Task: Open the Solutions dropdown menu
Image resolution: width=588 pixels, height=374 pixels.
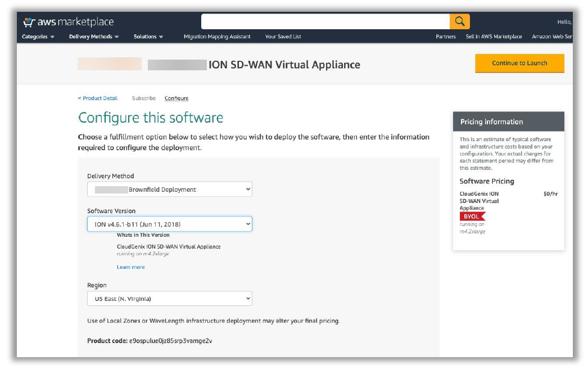Action: pos(148,37)
